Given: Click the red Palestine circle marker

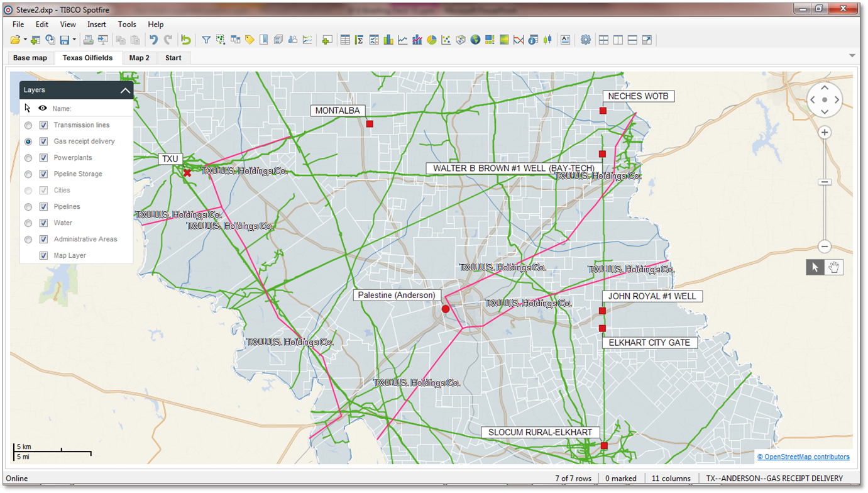Looking at the screenshot, I should point(446,309).
